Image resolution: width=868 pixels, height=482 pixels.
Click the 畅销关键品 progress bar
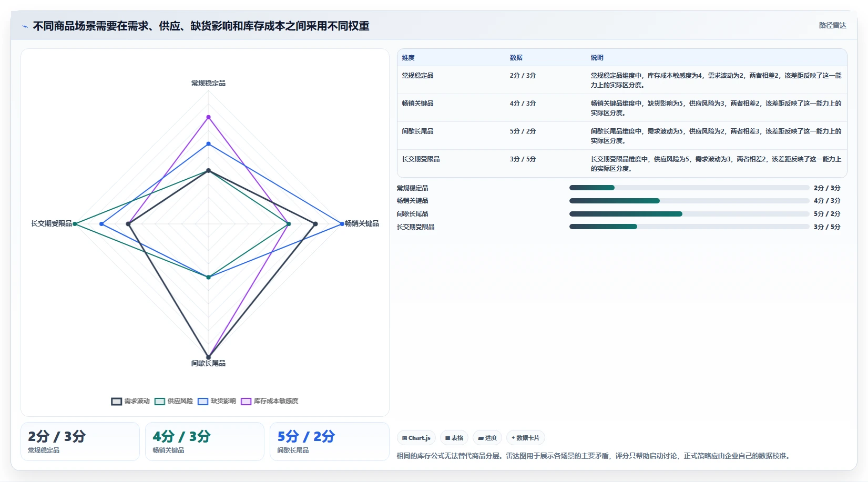[689, 201]
